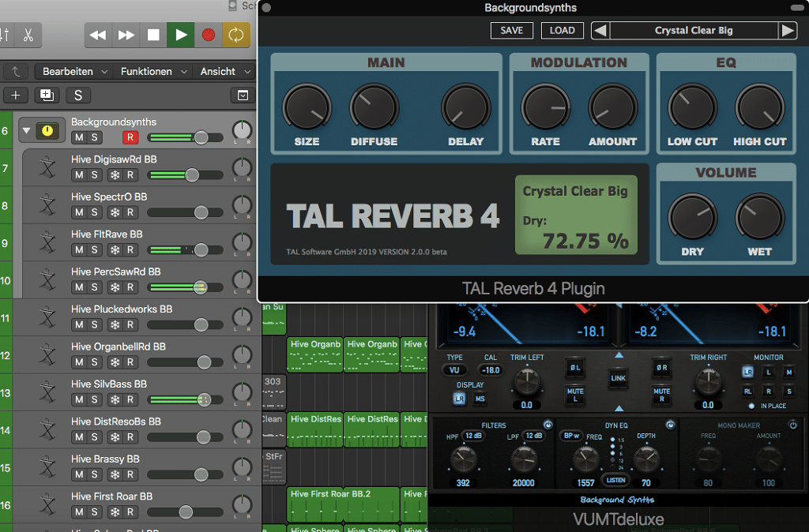Image resolution: width=809 pixels, height=532 pixels.
Task: Mute the Hive Pluckedworks BB track
Action: [x=79, y=324]
